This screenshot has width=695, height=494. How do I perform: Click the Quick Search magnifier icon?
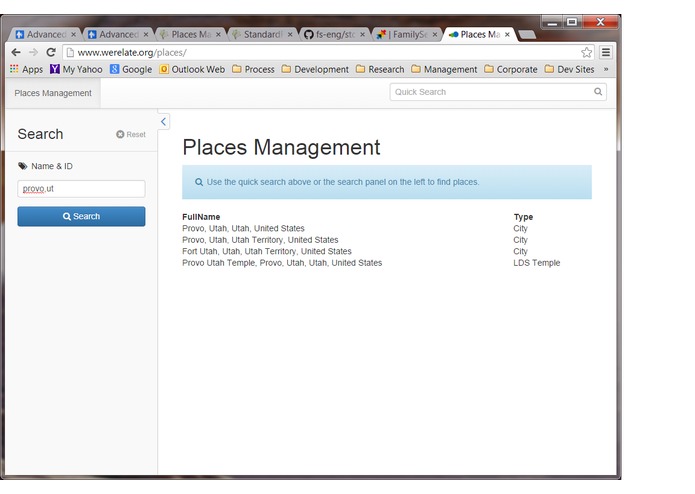coord(598,92)
